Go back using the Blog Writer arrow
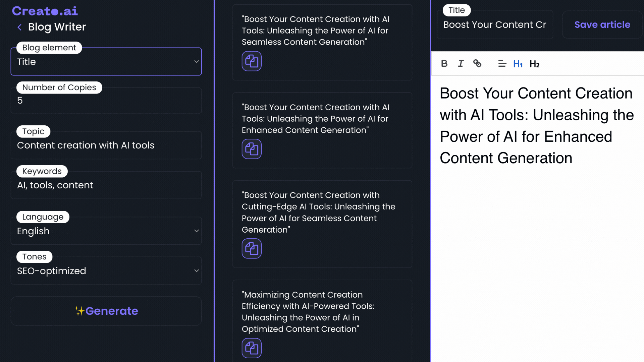This screenshot has height=362, width=644. 19,27
